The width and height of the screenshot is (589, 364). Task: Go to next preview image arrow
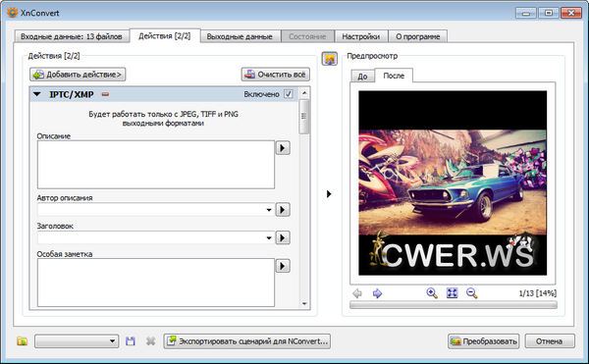click(x=377, y=293)
